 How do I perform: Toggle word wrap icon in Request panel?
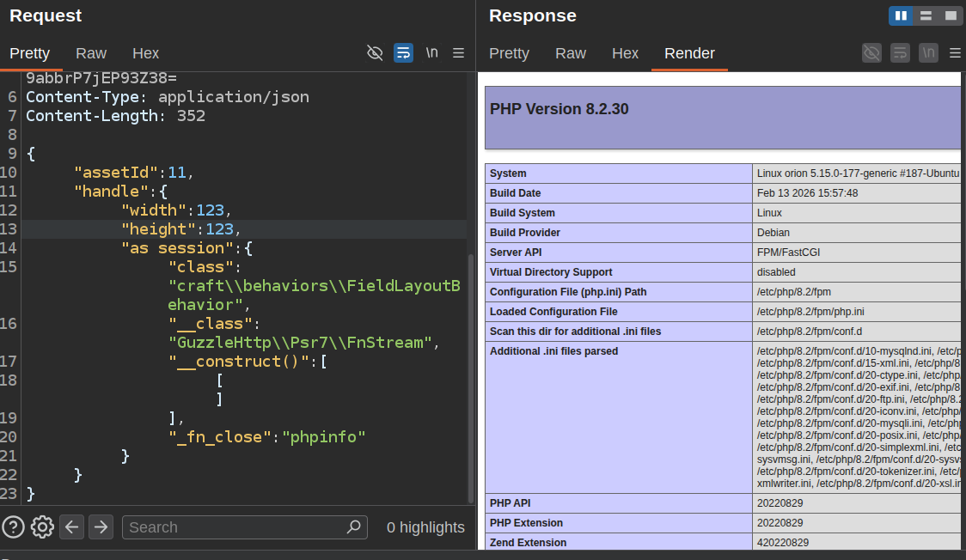pos(404,53)
